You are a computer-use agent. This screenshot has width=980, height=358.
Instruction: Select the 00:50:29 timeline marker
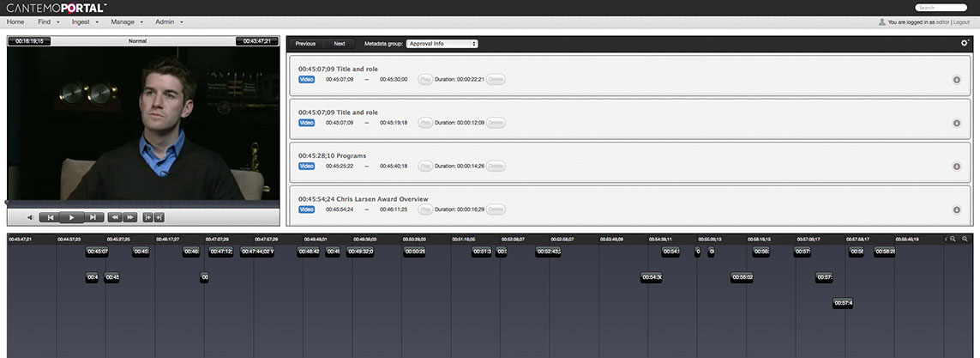click(414, 252)
